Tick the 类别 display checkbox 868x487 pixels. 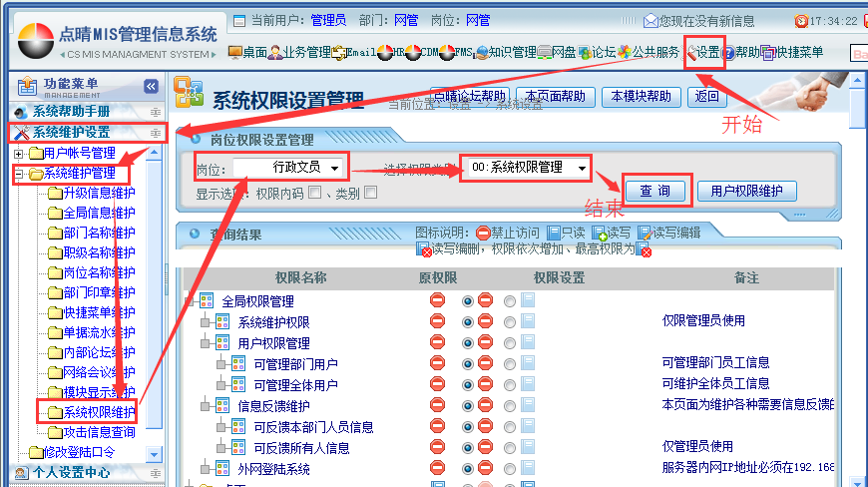pyautogui.click(x=370, y=193)
